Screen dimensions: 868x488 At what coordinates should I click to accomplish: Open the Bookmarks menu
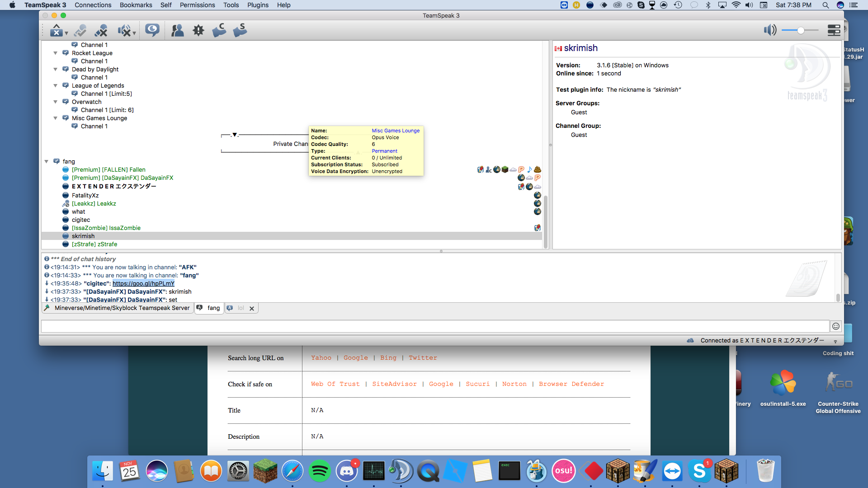pyautogui.click(x=136, y=5)
